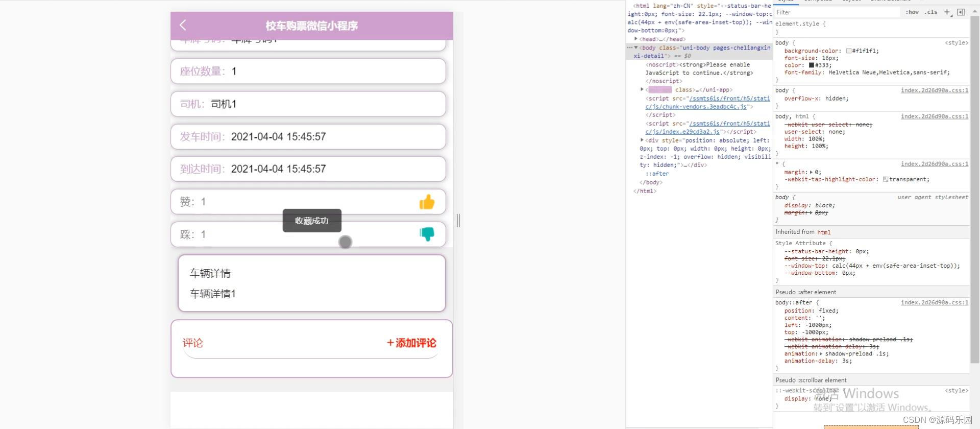Open the #333 color swatch
The height and width of the screenshot is (429, 980).
[812, 65]
